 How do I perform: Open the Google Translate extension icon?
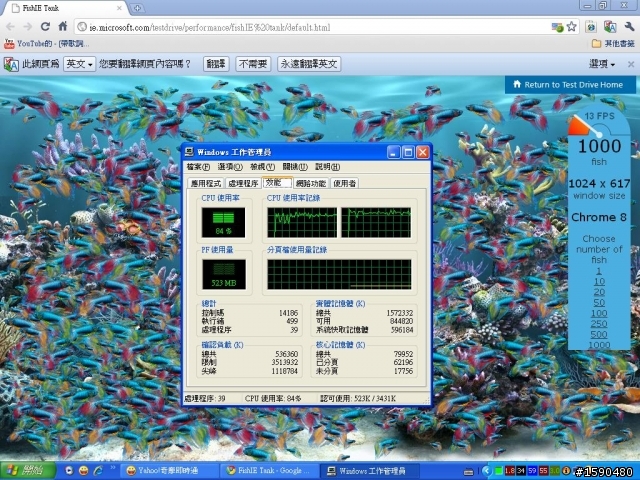[x=610, y=27]
